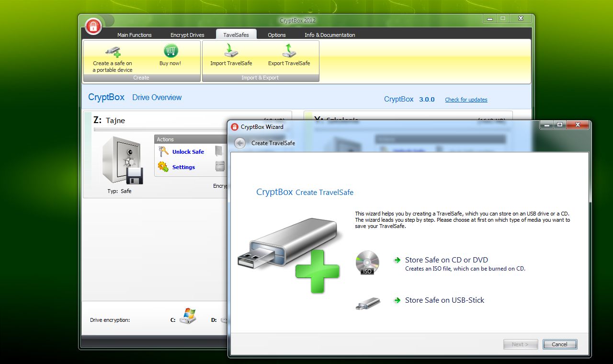This screenshot has width=613, height=364.
Task: Click the Next button in wizard
Action: pyautogui.click(x=521, y=344)
